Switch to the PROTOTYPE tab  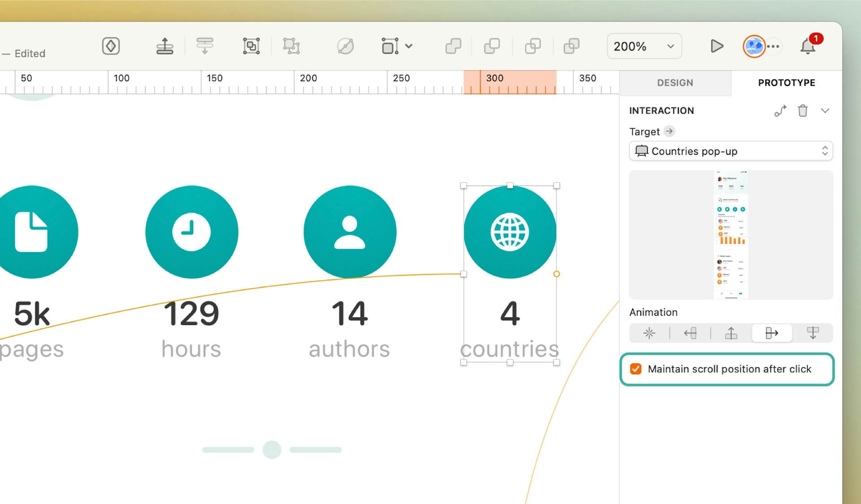point(787,83)
